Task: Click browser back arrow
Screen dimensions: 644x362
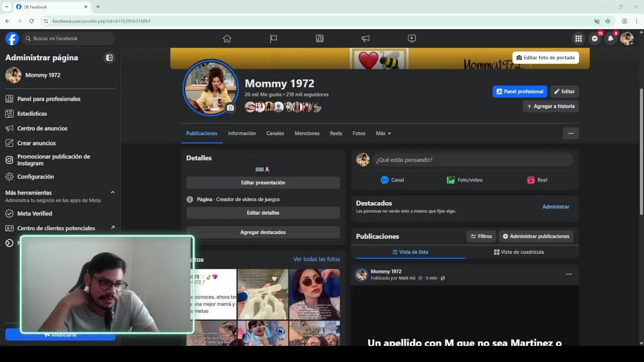Action: point(7,21)
